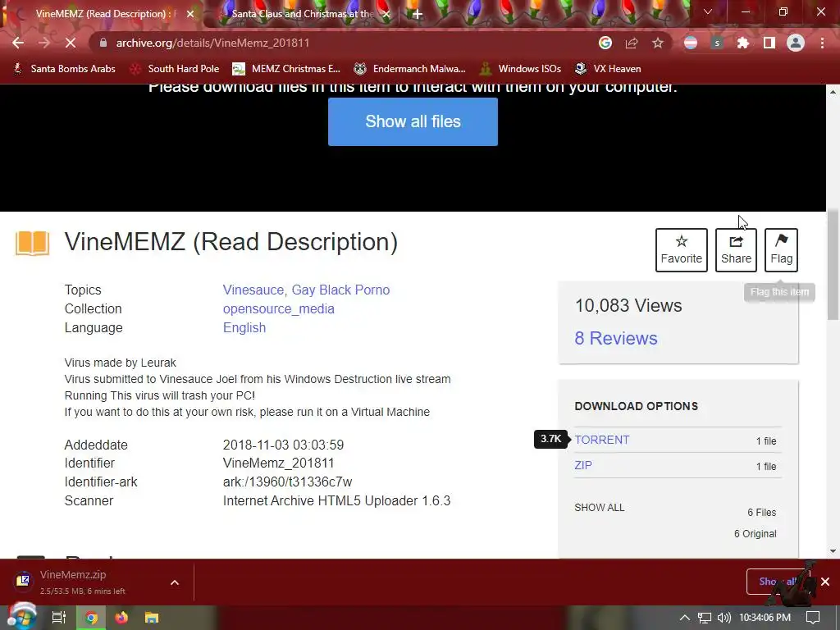The image size is (840, 630).
Task: Open the tab search dropdown chevron
Action: pyautogui.click(x=708, y=11)
